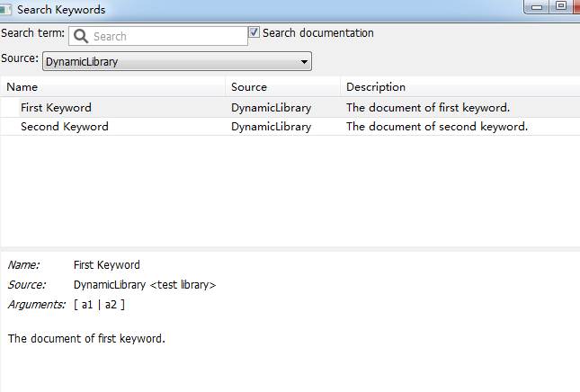The height and width of the screenshot is (392, 580).
Task: Focus the Search term input field
Action: coord(158,36)
